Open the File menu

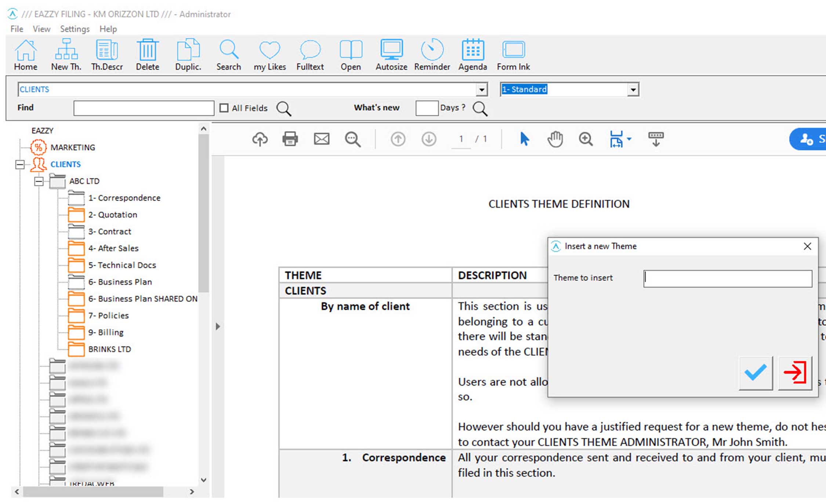click(x=17, y=29)
